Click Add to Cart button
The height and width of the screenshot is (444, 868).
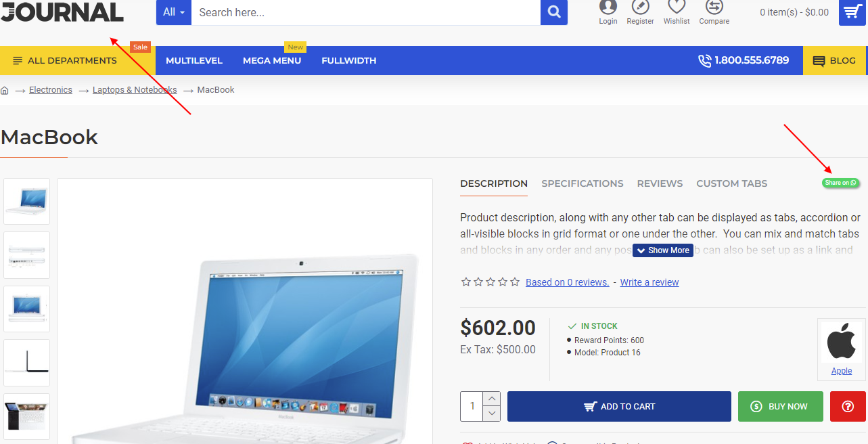click(619, 406)
